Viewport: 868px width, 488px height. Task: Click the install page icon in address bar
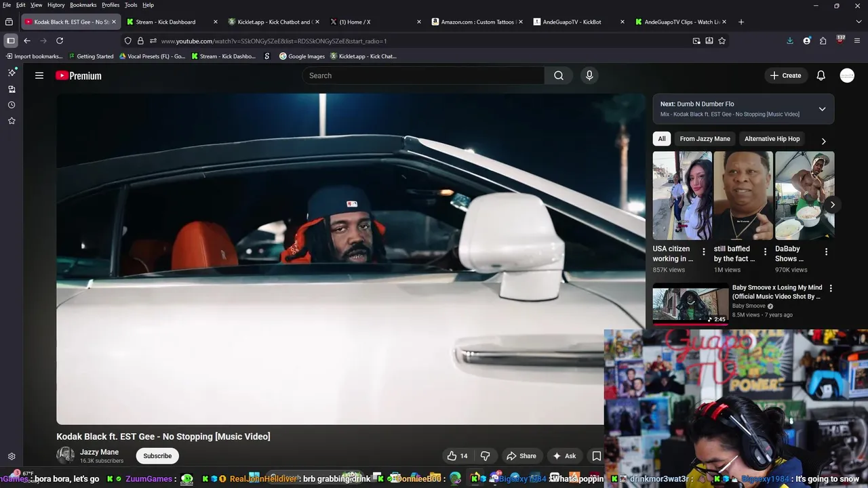(x=709, y=41)
